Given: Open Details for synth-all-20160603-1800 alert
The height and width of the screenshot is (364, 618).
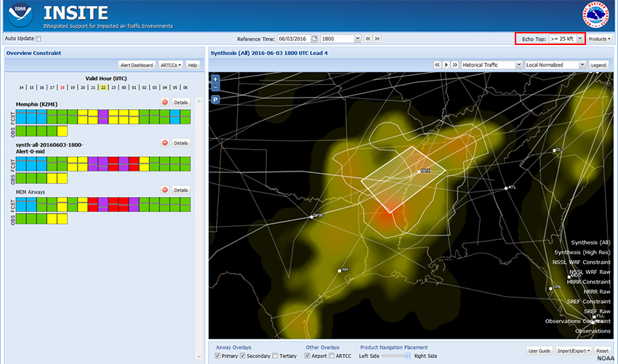Looking at the screenshot, I should pos(181,143).
